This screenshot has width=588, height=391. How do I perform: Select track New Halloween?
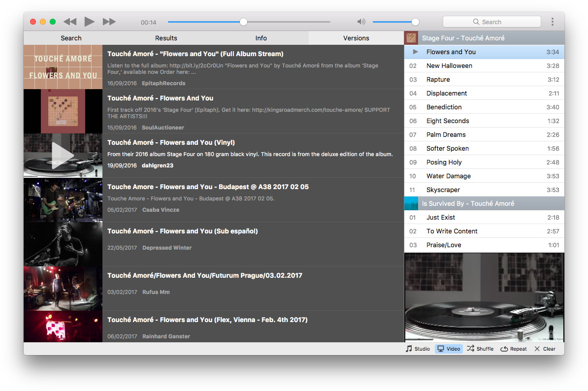click(x=484, y=65)
